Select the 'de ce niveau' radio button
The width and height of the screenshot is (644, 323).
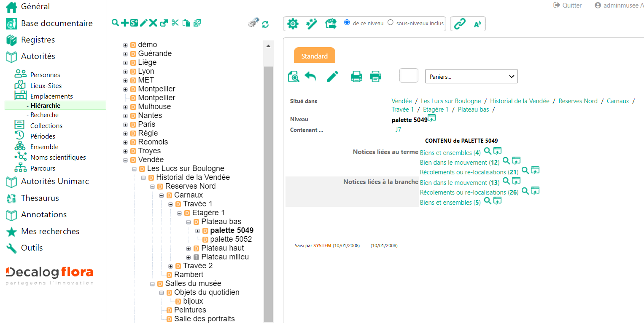pyautogui.click(x=347, y=23)
